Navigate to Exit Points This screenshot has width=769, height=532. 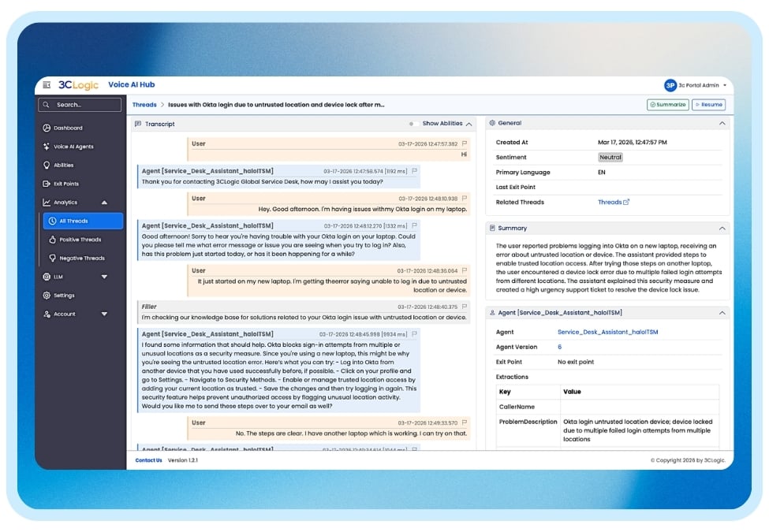tap(65, 184)
